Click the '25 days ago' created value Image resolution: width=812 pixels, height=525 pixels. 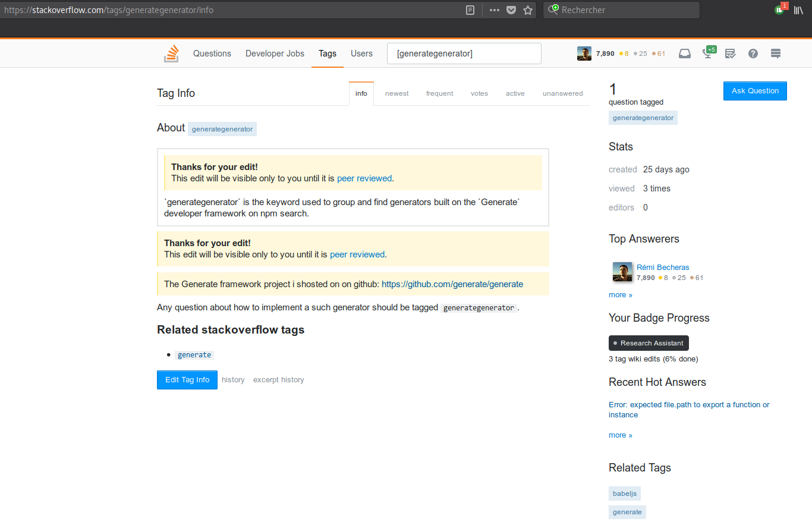666,169
